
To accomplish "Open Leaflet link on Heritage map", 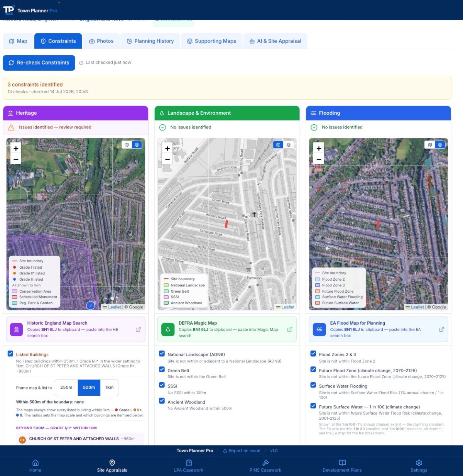I will [112, 307].
